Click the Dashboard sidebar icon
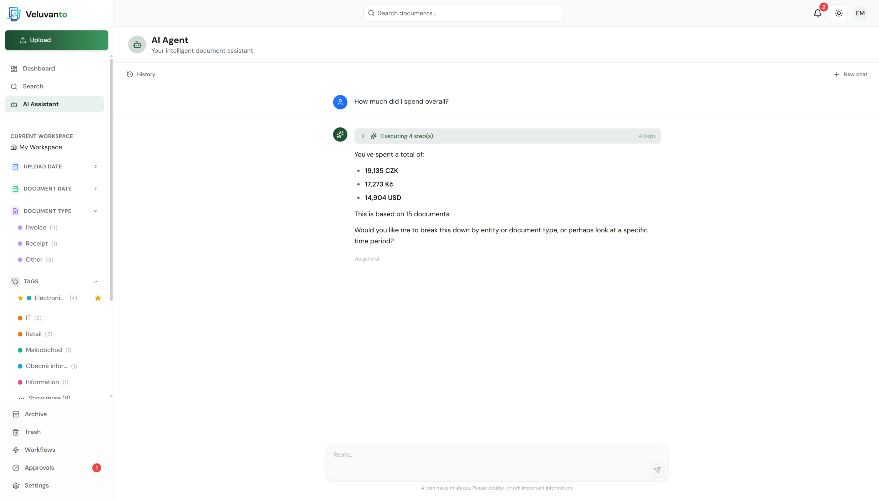 click(14, 69)
